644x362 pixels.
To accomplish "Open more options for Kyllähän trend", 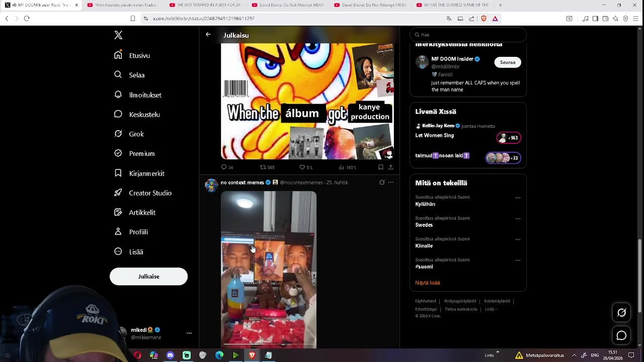I will click(x=518, y=198).
